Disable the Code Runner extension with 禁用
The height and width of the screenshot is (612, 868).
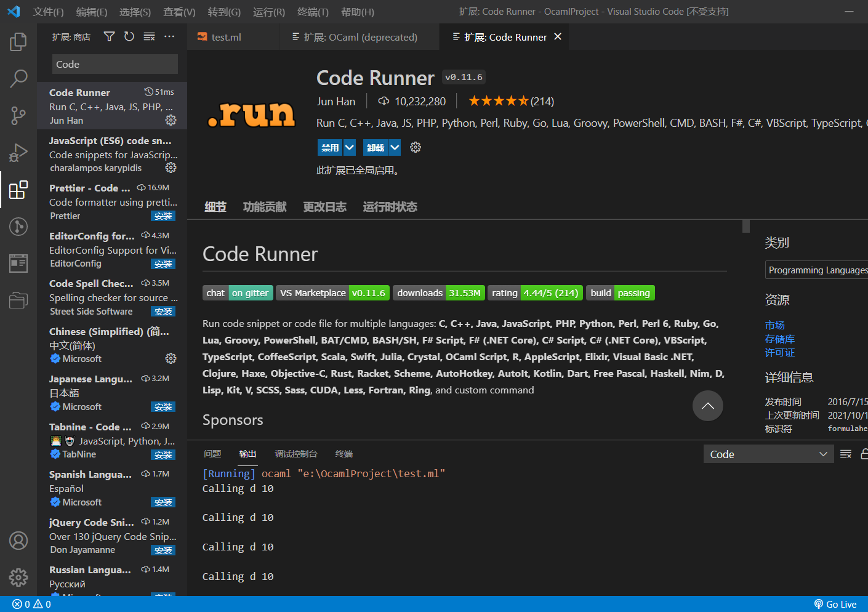tap(329, 147)
